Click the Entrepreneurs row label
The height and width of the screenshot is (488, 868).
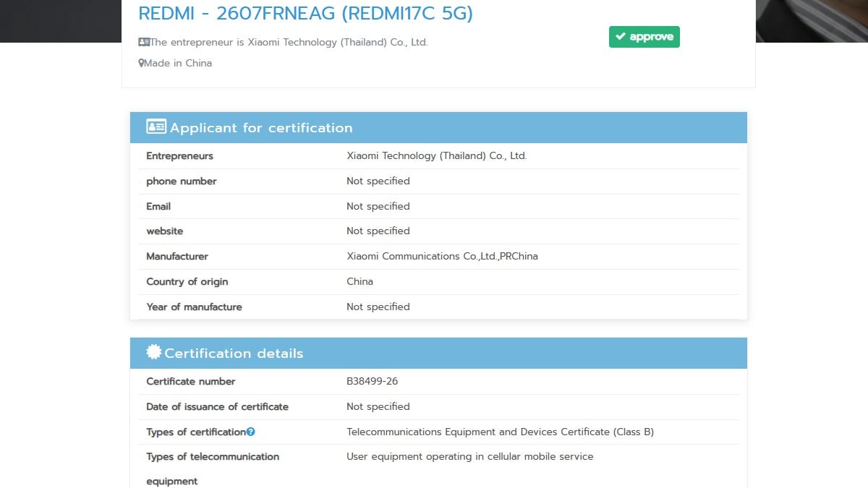click(x=180, y=155)
